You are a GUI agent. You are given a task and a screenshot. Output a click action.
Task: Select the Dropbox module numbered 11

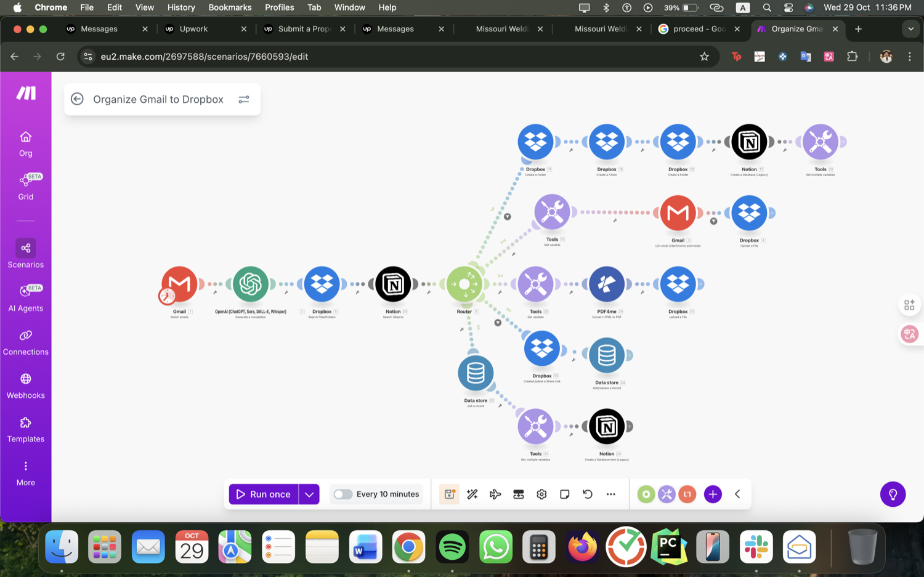click(535, 142)
